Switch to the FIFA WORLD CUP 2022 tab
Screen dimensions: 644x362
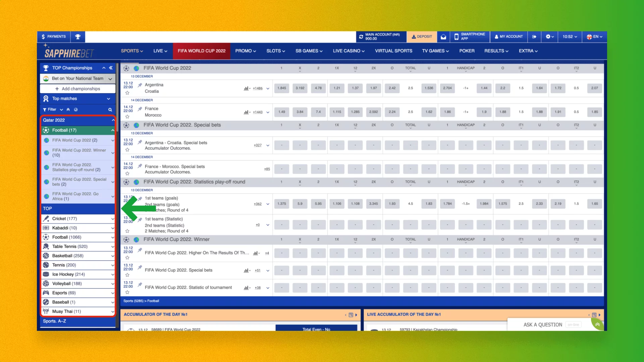point(201,51)
